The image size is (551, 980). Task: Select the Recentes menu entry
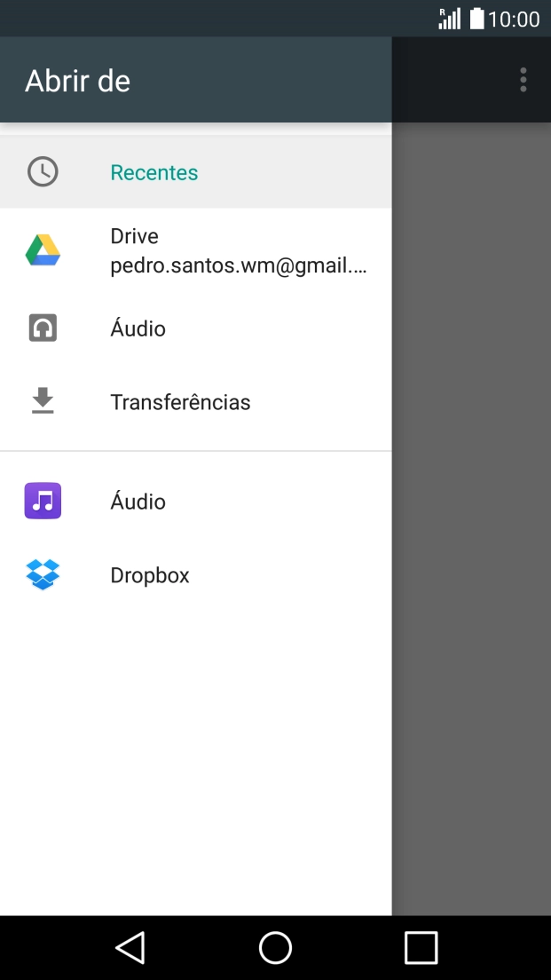click(x=154, y=172)
